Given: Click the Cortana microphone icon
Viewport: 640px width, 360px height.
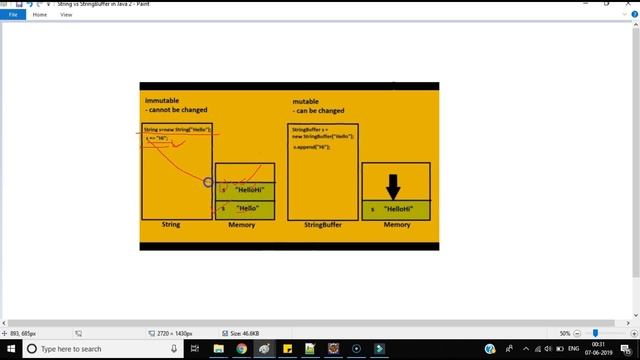Looking at the screenshot, I should pos(174,349).
